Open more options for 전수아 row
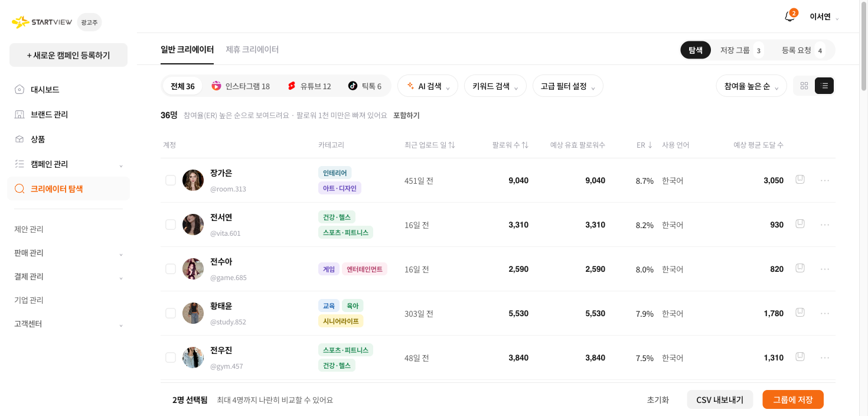The width and height of the screenshot is (868, 416). pyautogui.click(x=825, y=269)
